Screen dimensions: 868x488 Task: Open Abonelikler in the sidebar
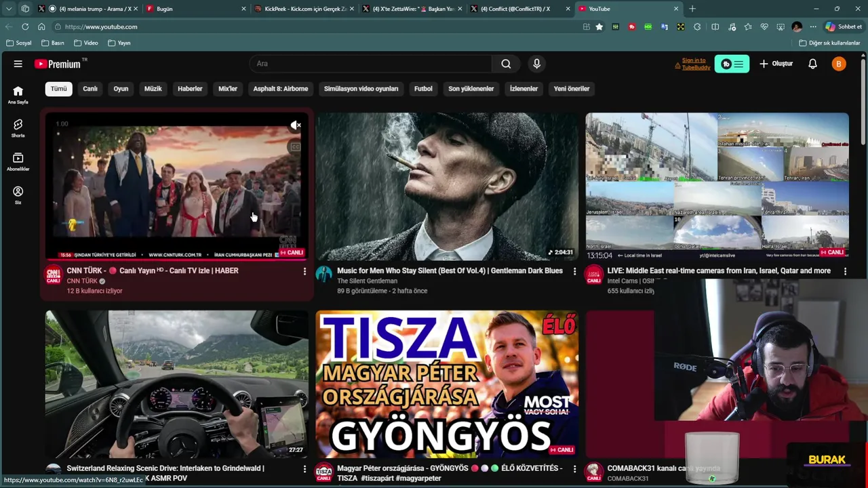pos(18,161)
